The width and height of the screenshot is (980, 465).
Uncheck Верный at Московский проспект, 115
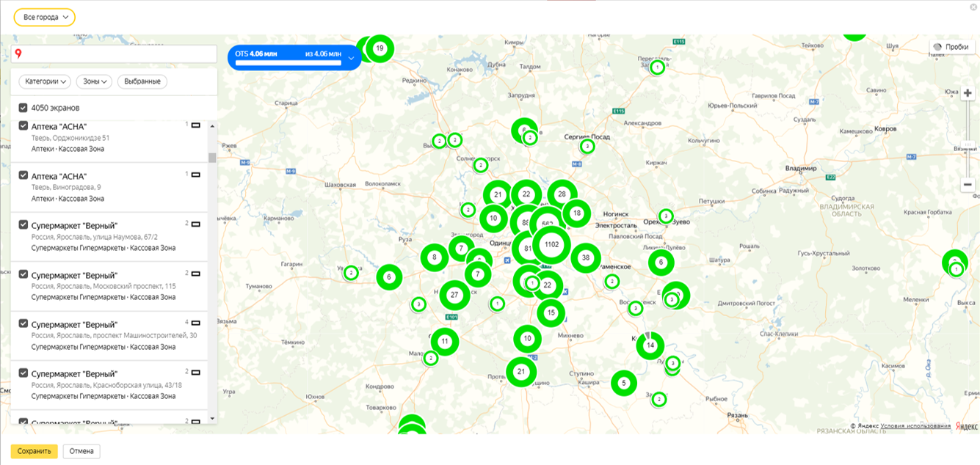click(23, 274)
